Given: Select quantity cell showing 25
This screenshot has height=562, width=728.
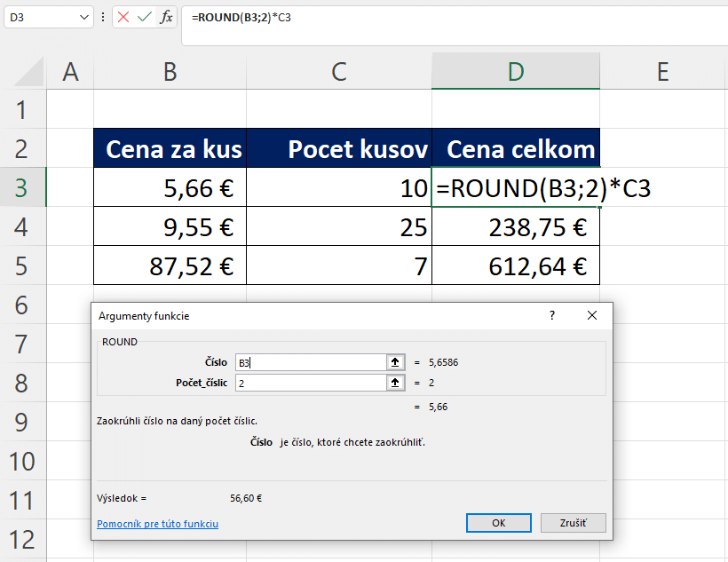Looking at the screenshot, I should pyautogui.click(x=339, y=226).
